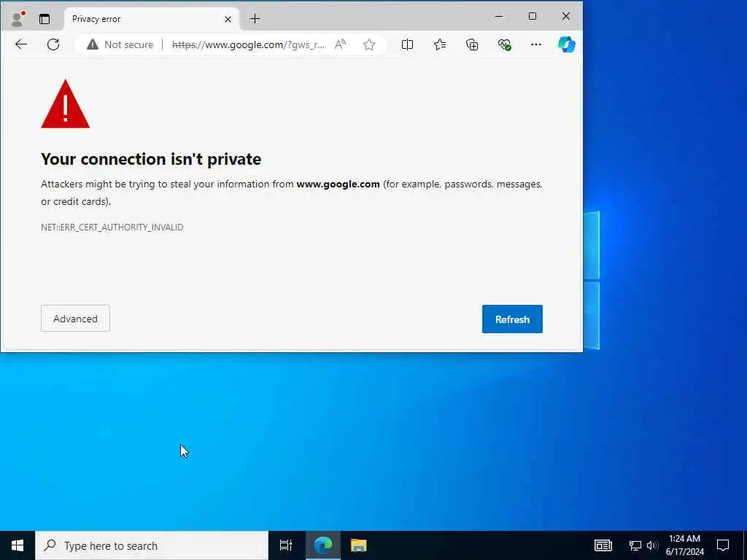The image size is (747, 560).
Task: Open the Collections icon
Action: point(472,44)
